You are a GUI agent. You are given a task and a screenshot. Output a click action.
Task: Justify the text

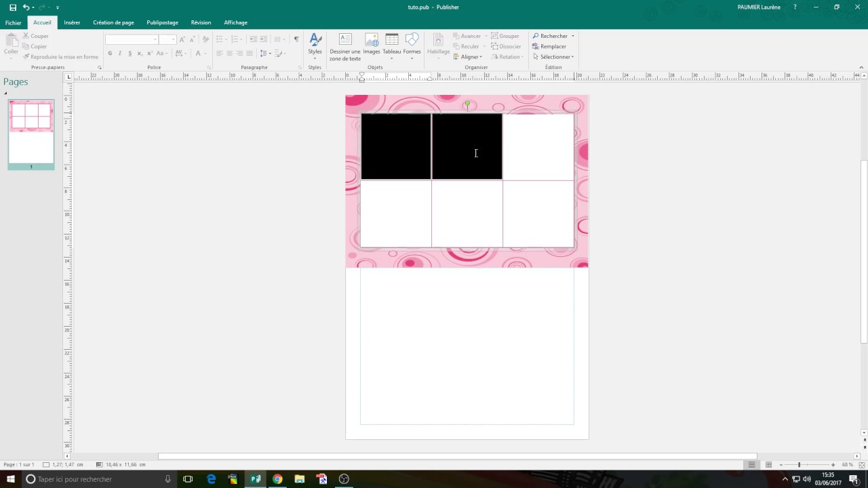[250, 54]
